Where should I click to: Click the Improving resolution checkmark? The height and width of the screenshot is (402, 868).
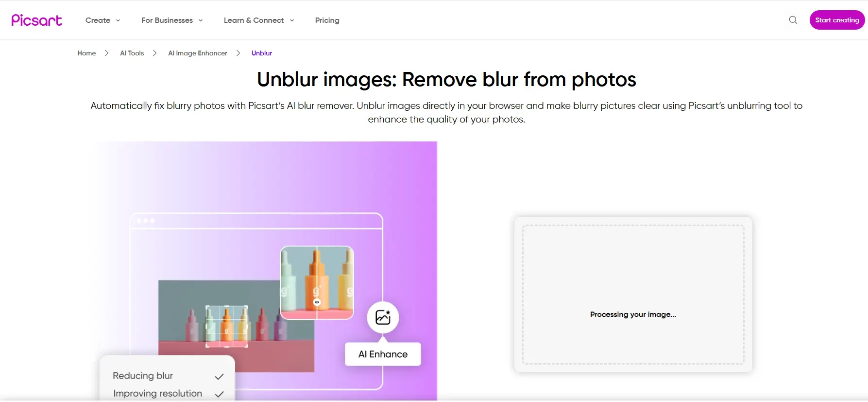(x=219, y=394)
